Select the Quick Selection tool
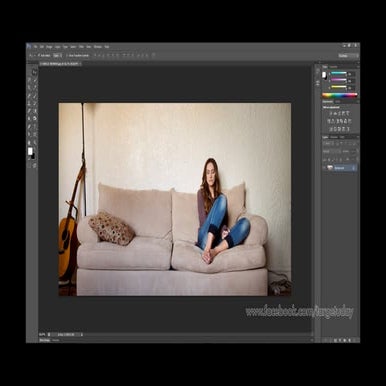 pos(35,80)
